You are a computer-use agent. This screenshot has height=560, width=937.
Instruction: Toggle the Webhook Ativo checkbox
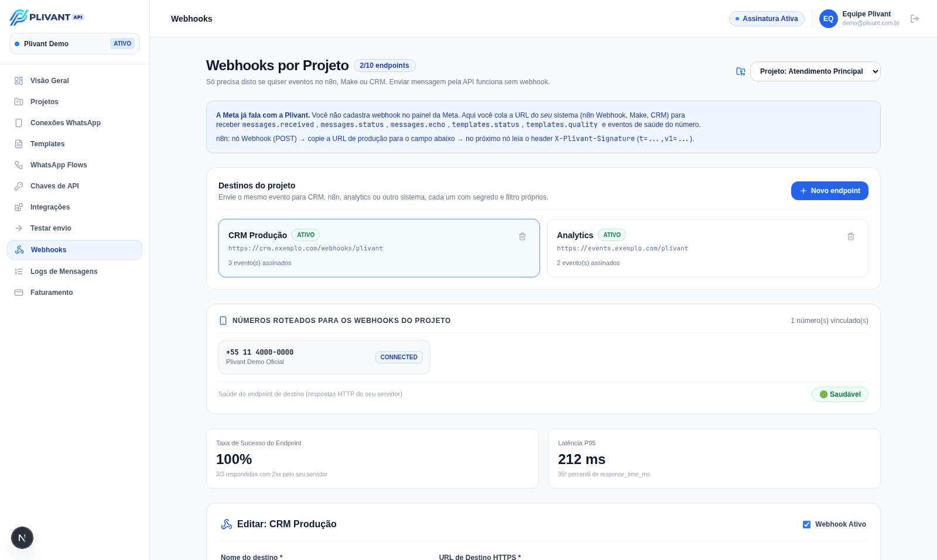(x=806, y=524)
